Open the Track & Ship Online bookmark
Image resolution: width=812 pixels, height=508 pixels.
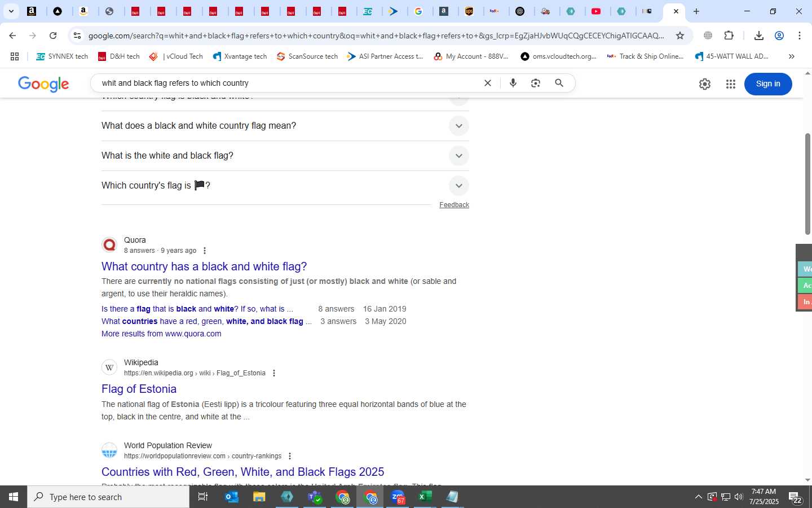[x=645, y=56]
